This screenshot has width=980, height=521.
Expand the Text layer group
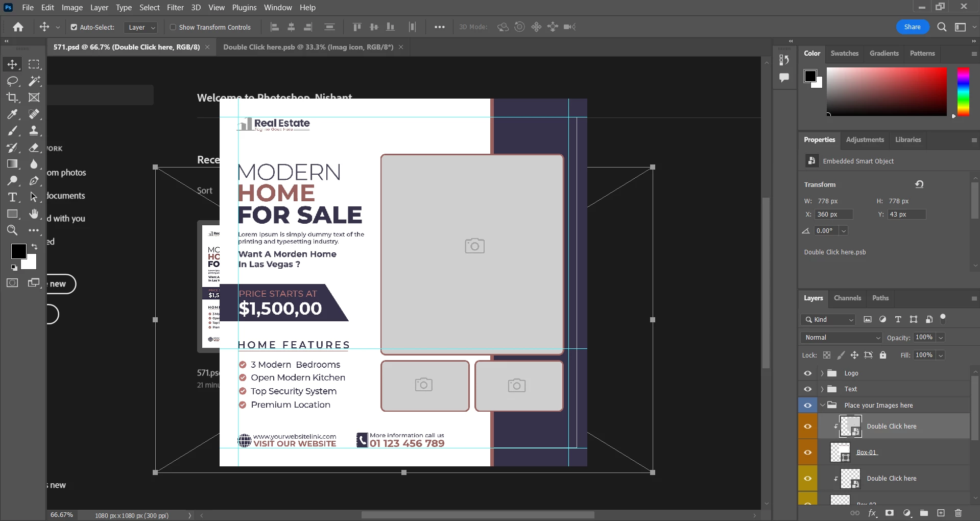822,389
